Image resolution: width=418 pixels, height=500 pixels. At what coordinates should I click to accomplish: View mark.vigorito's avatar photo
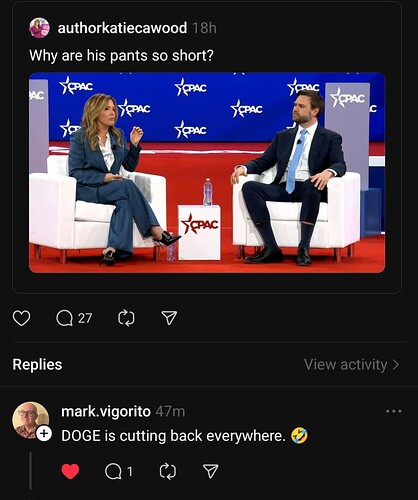(x=31, y=420)
